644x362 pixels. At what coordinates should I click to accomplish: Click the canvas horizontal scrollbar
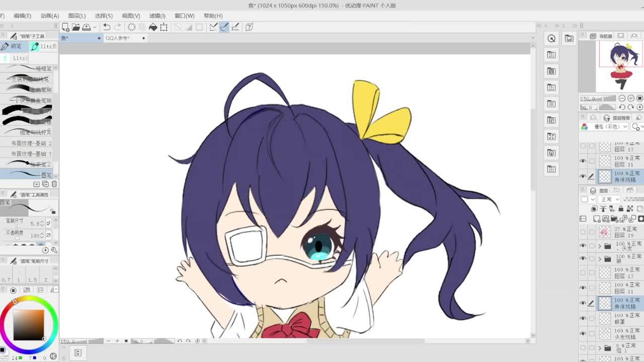point(365,341)
